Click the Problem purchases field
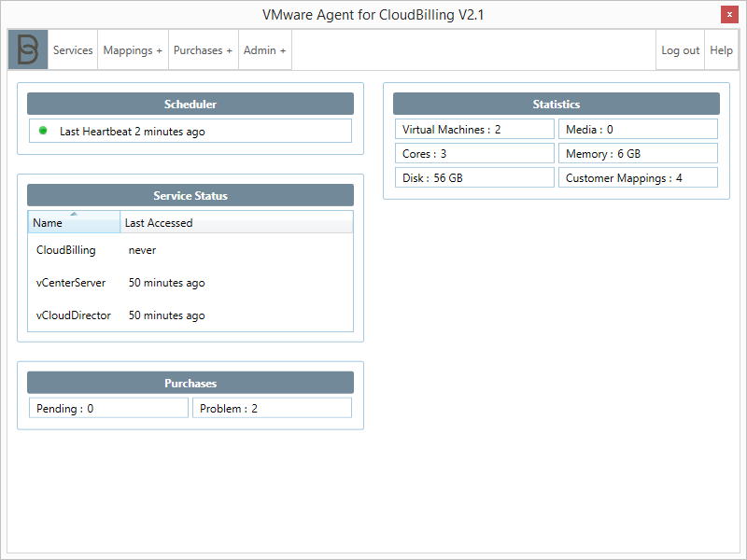The width and height of the screenshot is (747, 560). point(272,407)
